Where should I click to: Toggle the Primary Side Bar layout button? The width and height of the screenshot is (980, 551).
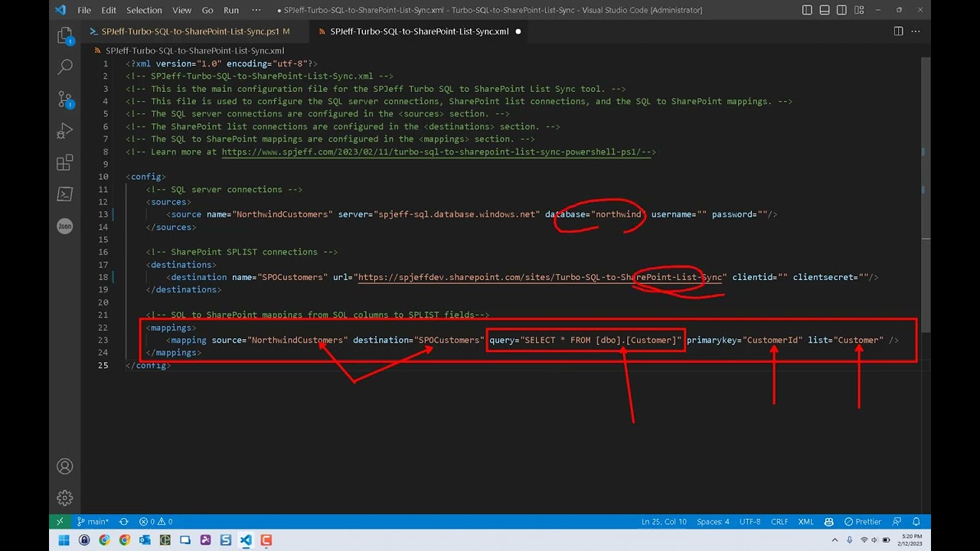pyautogui.click(x=808, y=10)
